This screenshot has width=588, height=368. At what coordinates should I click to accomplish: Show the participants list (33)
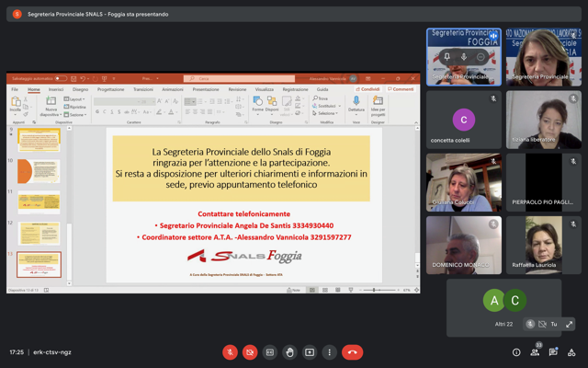(x=535, y=352)
